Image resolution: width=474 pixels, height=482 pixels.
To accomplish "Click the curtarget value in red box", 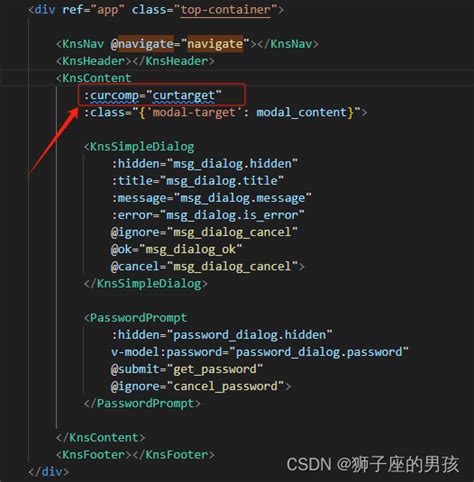I will [x=184, y=96].
